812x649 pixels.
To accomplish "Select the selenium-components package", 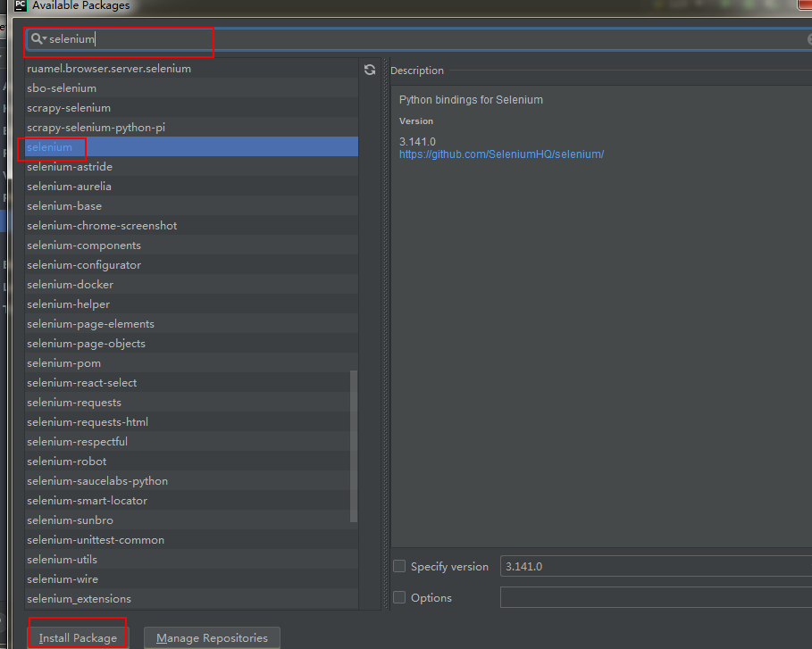I will coord(191,245).
